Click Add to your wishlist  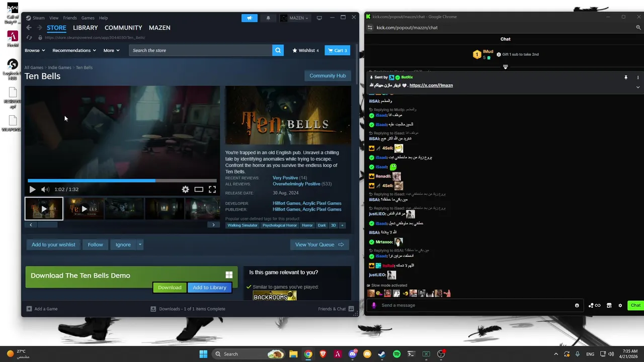(53, 245)
